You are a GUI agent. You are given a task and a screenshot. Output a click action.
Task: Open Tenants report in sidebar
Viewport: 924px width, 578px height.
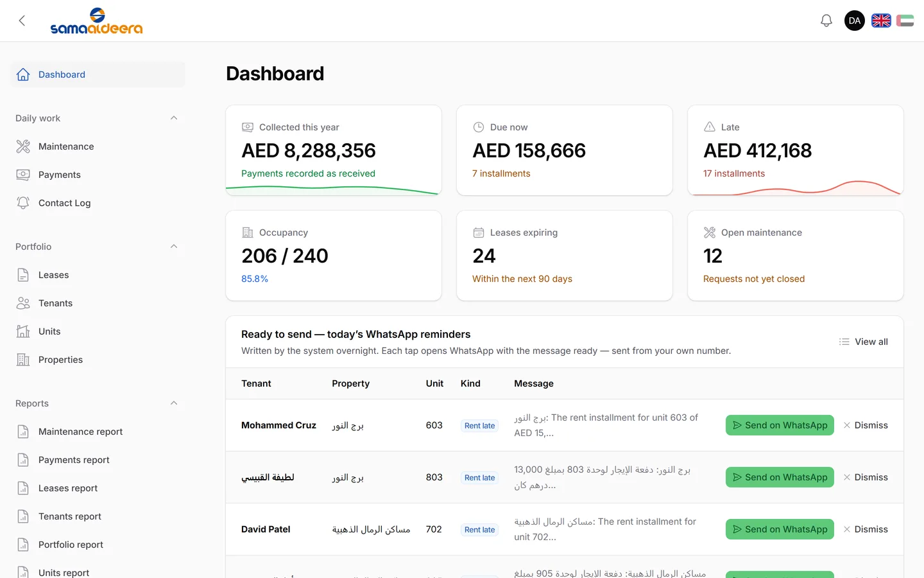pos(98,516)
